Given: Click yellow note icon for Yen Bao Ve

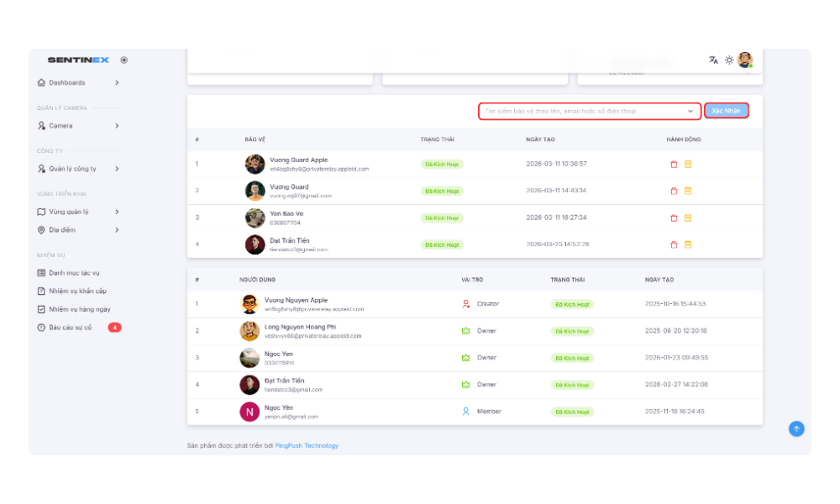Looking at the screenshot, I should point(687,218).
